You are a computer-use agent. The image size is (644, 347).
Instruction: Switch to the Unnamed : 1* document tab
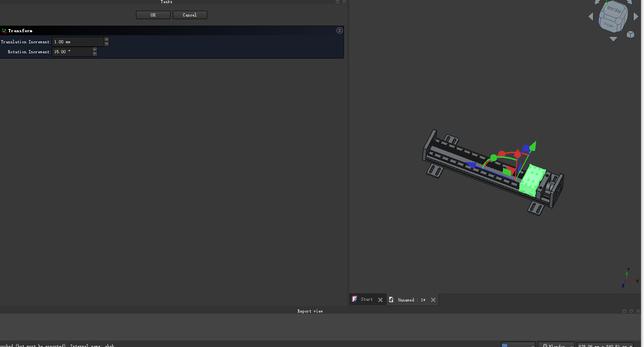tap(411, 300)
